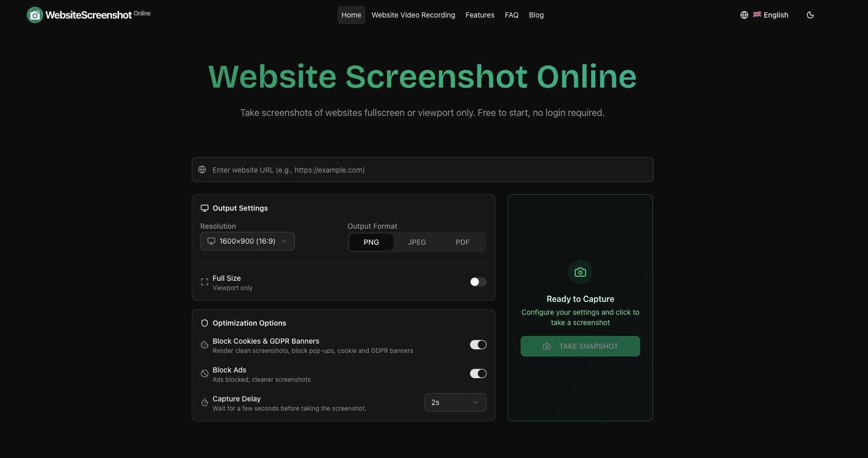Click the 'Full Size' label
This screenshot has height=458, width=868.
[x=227, y=278]
